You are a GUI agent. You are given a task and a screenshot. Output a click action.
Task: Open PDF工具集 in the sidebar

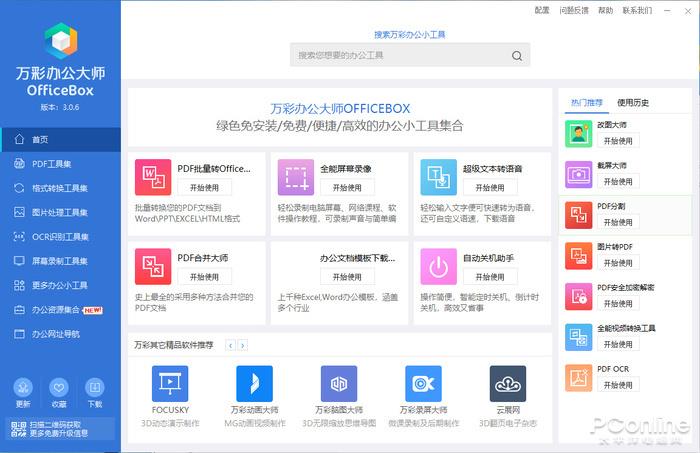click(51, 163)
